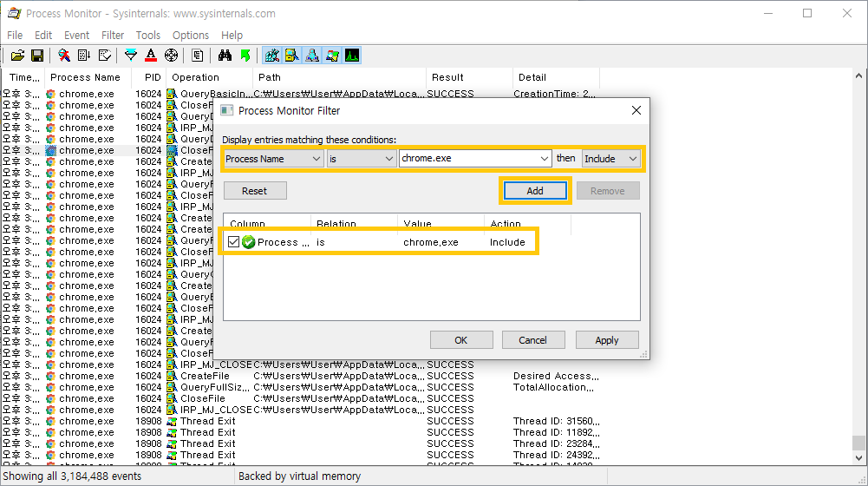Viewport: 868px width, 486px height.
Task: Click the Remove button in filter dialog
Action: click(607, 191)
